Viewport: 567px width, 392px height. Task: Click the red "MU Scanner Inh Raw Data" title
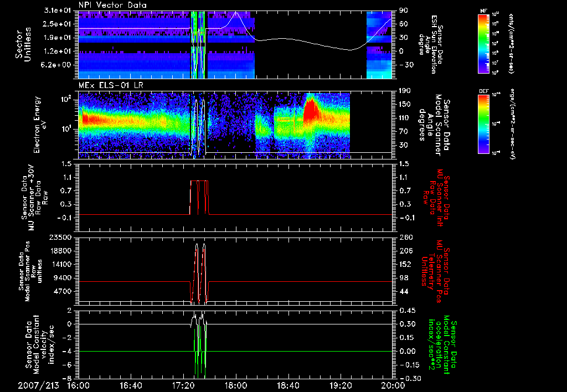tap(436, 198)
